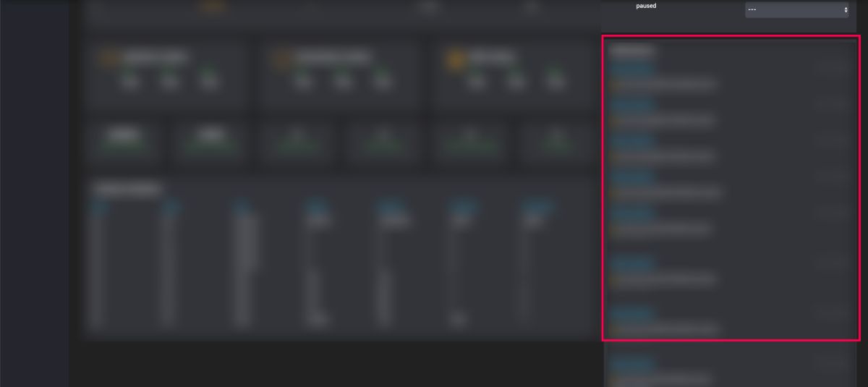Click orange icon under first panel link

tap(614, 85)
